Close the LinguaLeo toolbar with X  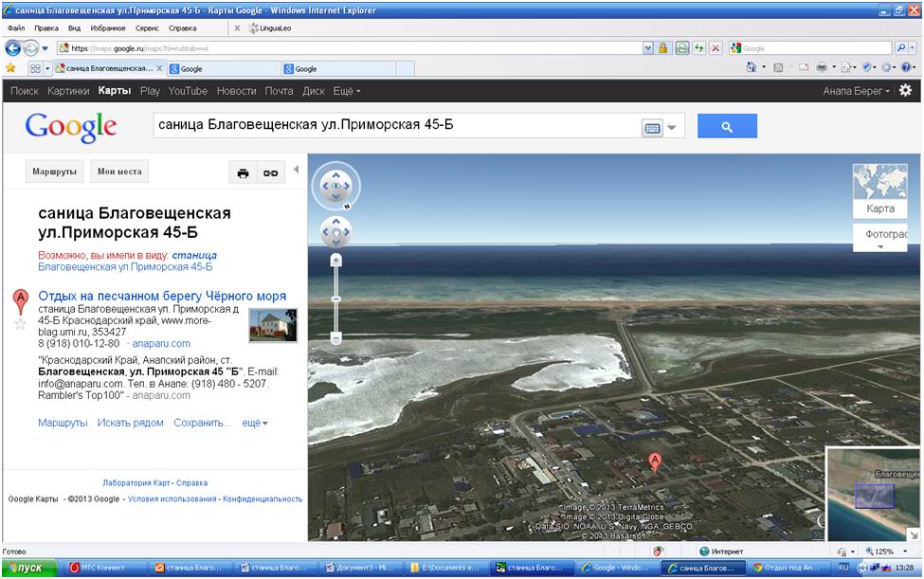tap(237, 28)
